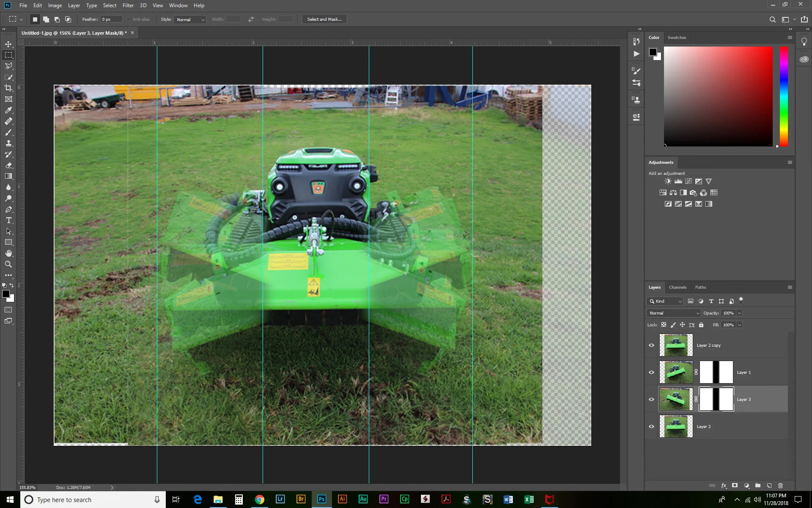Select the Eyedropper tool
Image resolution: width=812 pixels, height=508 pixels.
pyautogui.click(x=8, y=110)
